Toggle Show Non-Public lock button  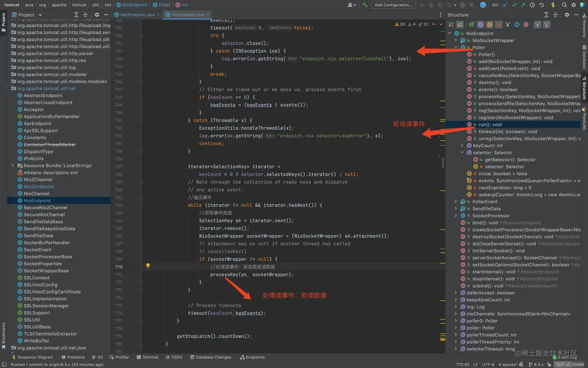pyautogui.click(x=499, y=25)
